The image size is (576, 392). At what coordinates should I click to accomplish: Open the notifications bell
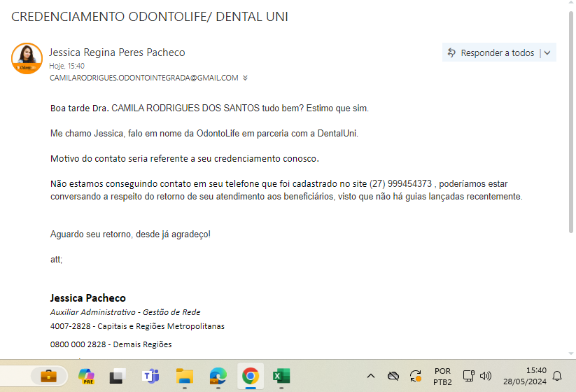click(557, 376)
